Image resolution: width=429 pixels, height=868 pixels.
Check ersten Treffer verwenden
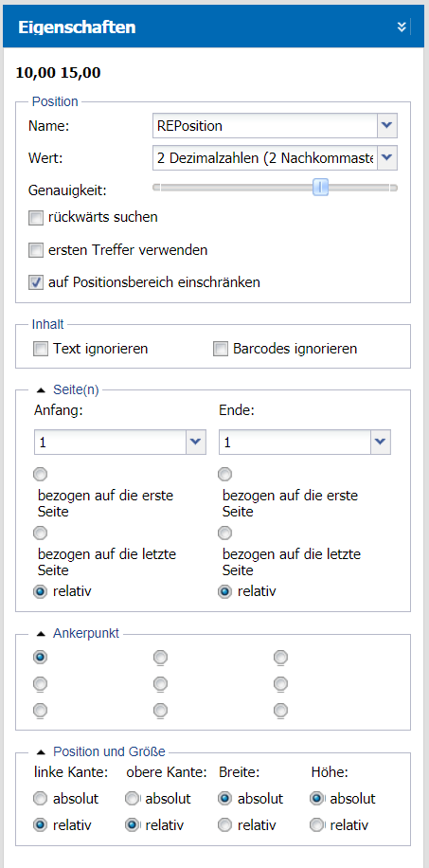[36, 251]
